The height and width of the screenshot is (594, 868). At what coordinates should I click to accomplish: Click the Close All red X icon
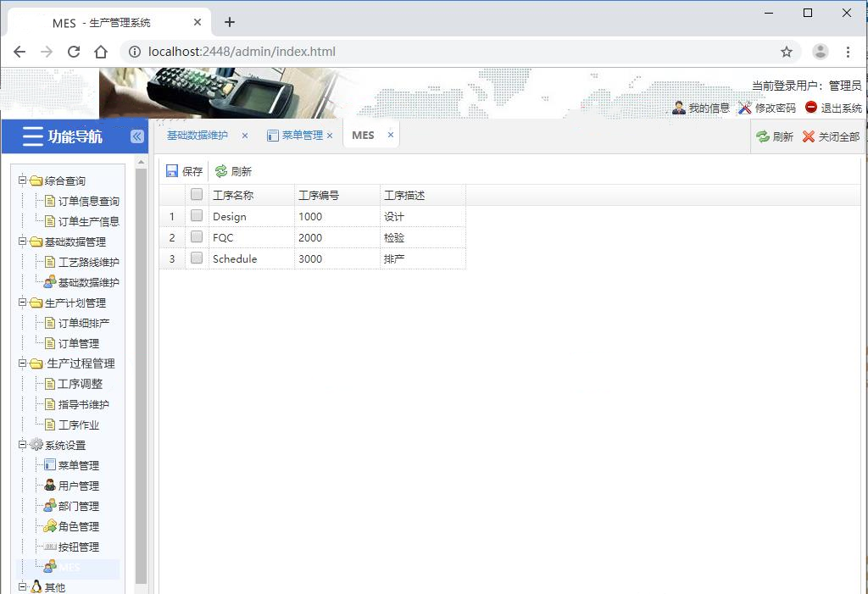point(809,136)
